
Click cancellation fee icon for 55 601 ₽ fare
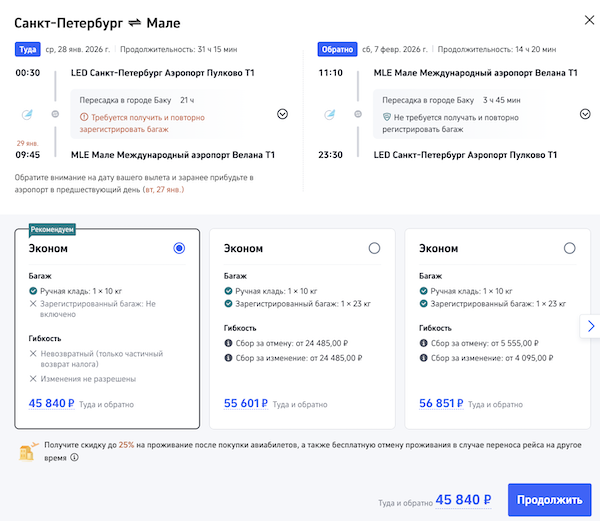pyautogui.click(x=230, y=344)
